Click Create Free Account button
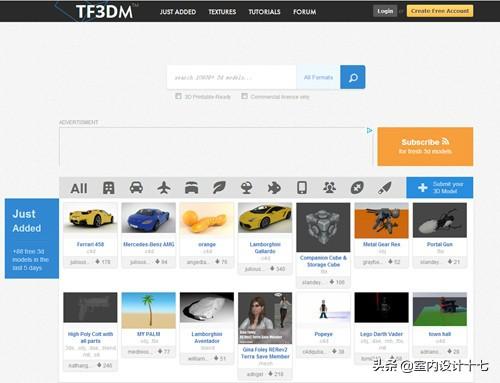500x383 pixels. tap(440, 11)
